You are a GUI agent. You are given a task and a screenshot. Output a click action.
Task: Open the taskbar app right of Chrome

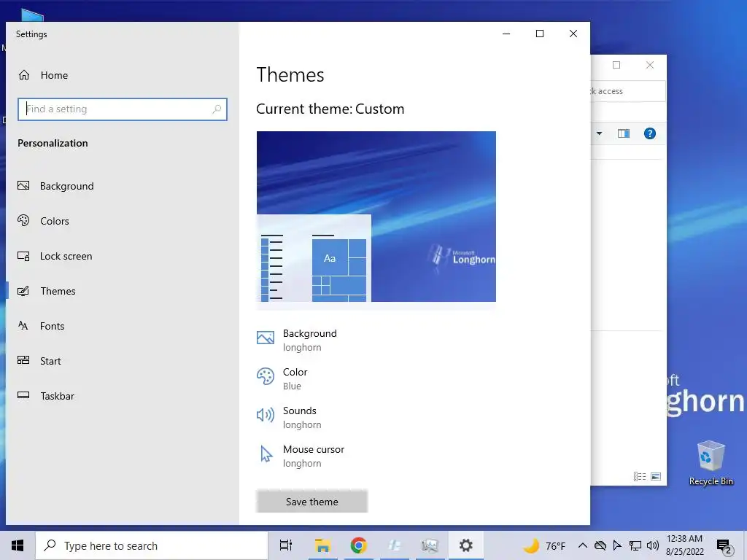click(x=394, y=545)
